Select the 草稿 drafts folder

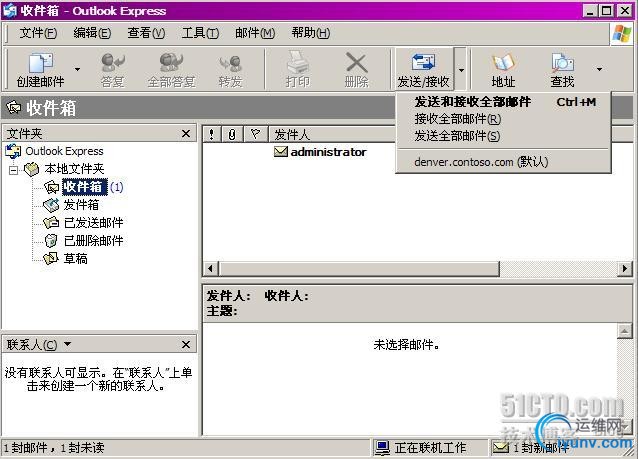point(75,258)
